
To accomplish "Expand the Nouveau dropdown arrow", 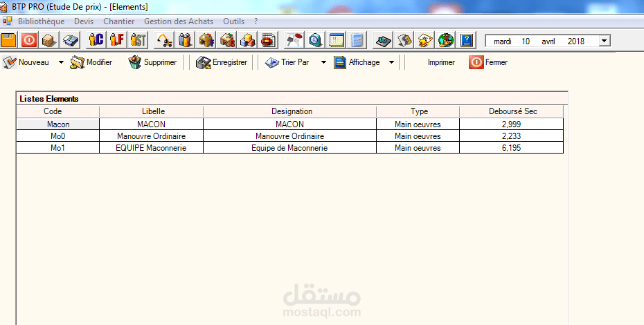I will point(61,62).
